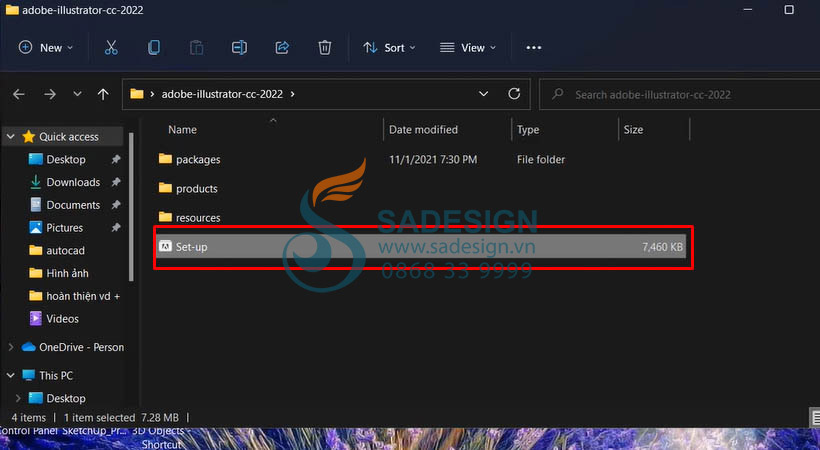Go back with the left arrow
This screenshot has width=820, height=450.
[x=19, y=94]
